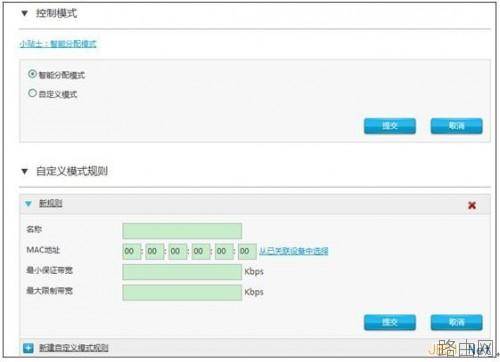Open 新建自定义模式规则 link
500x362 pixels.
click(74, 348)
